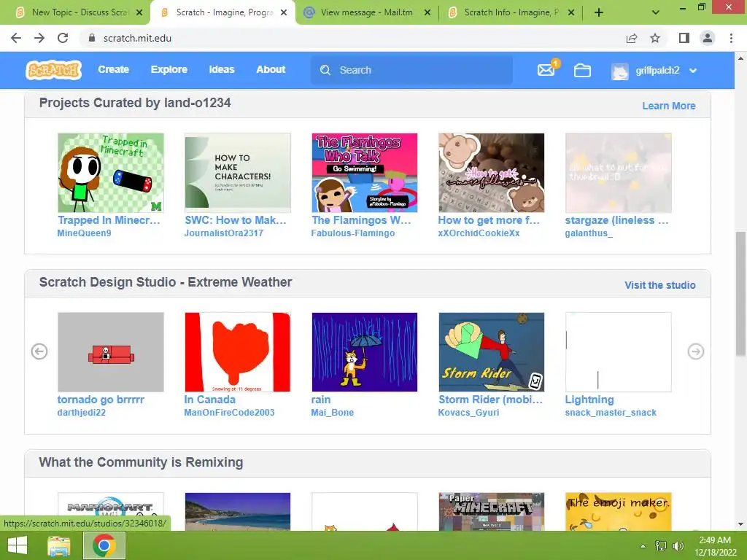Click JournalistOra2317 author link

click(x=223, y=233)
